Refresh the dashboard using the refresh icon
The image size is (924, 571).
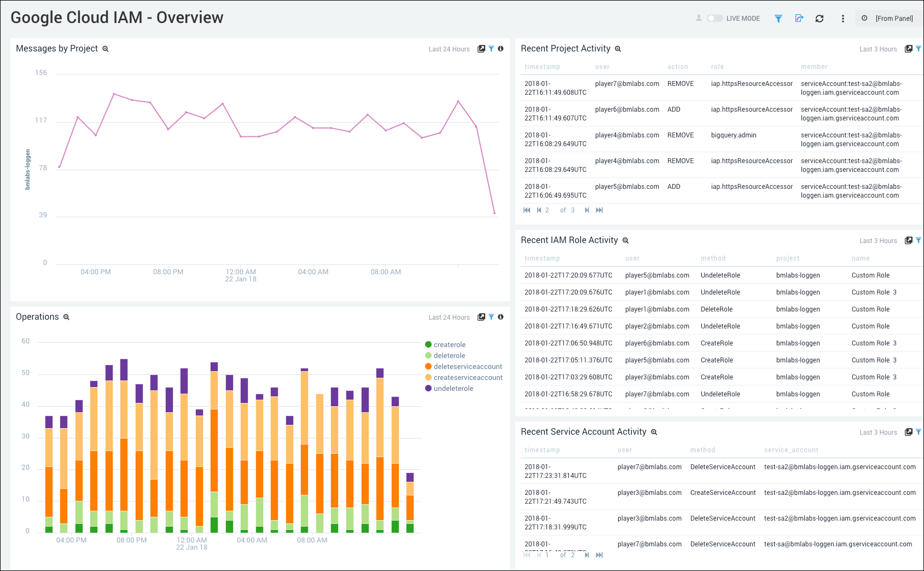click(820, 18)
